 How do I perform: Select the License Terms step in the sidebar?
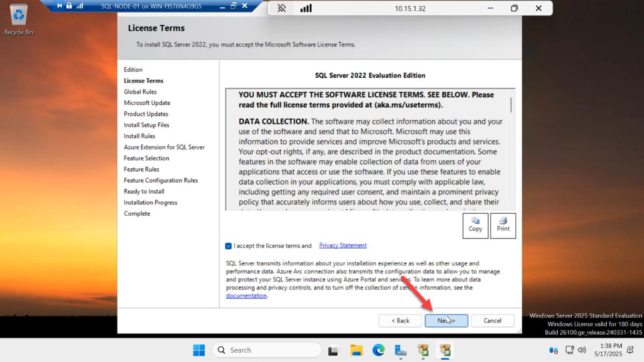(144, 81)
